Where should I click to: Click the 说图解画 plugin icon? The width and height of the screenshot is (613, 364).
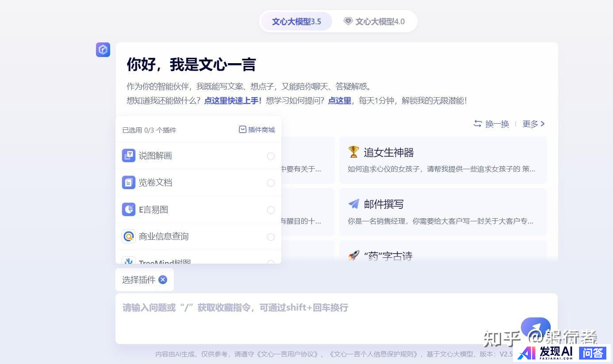pos(128,155)
